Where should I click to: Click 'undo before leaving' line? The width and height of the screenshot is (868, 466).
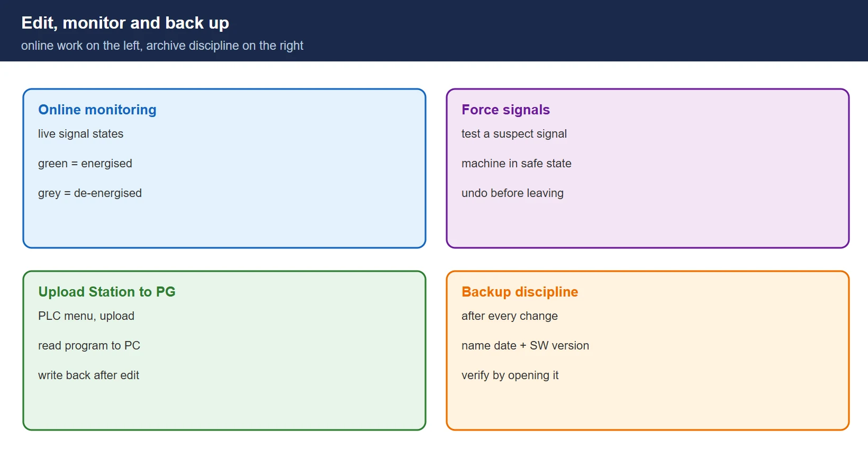512,193
